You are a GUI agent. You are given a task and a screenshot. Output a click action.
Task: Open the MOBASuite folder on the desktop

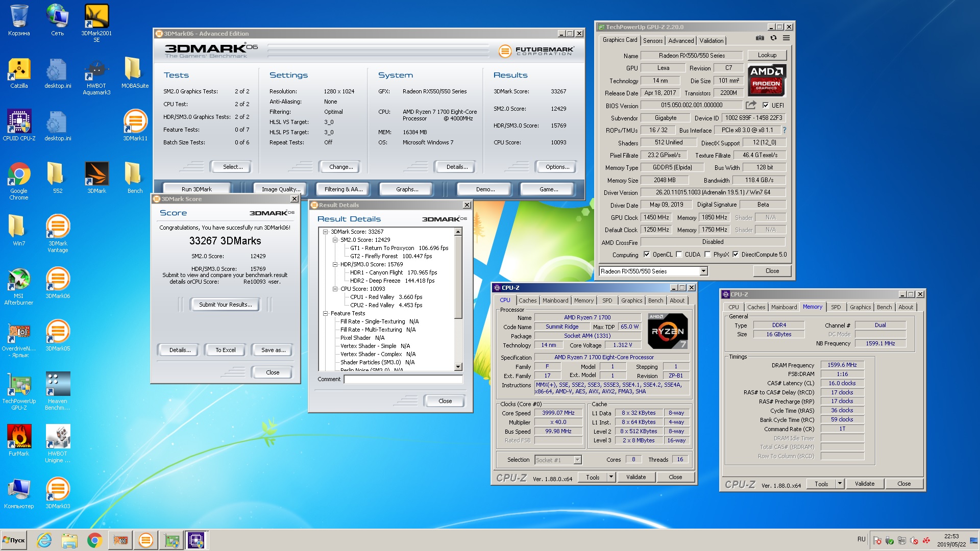[x=135, y=73]
